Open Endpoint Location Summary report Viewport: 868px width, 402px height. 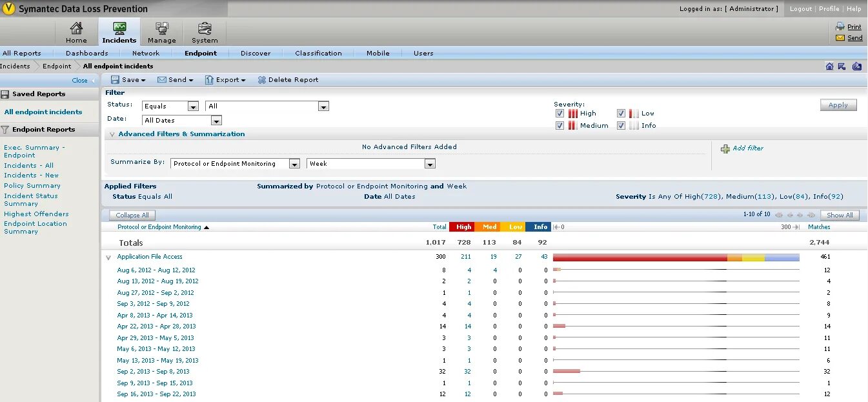tap(35, 228)
